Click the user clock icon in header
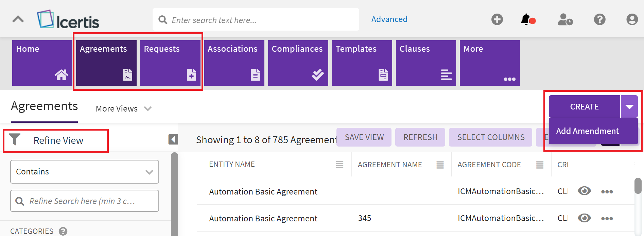Image resolution: width=644 pixels, height=237 pixels. click(x=565, y=20)
